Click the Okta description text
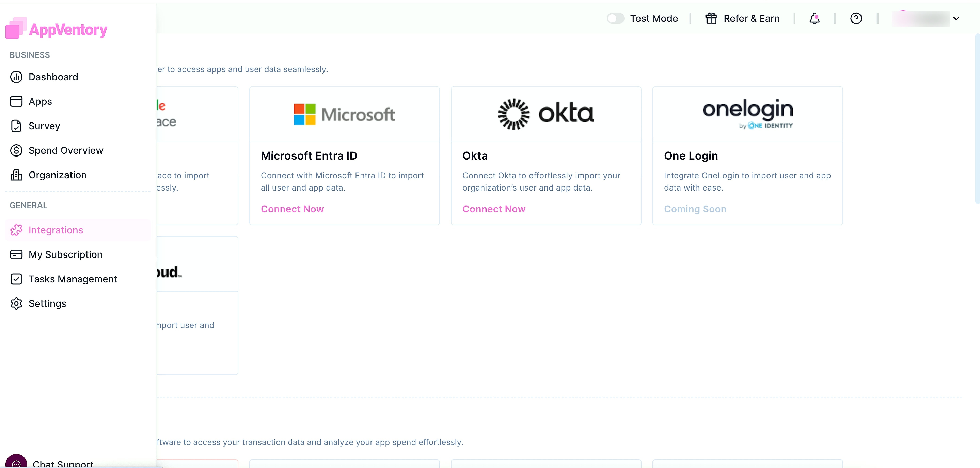980x468 pixels. (541, 181)
